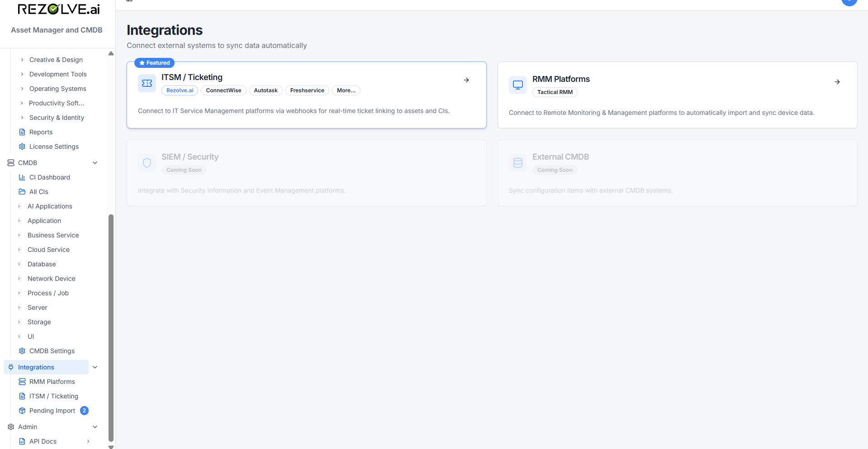Select the Server tree row
This screenshot has height=449, width=868.
(x=37, y=307)
